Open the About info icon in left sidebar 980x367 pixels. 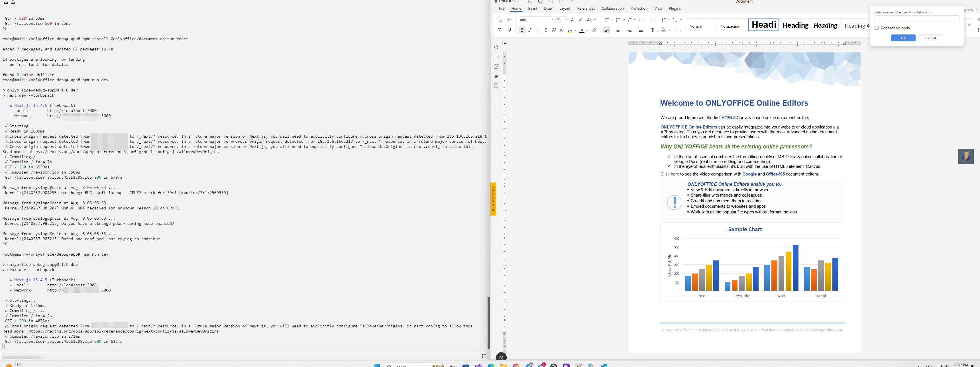[496, 86]
